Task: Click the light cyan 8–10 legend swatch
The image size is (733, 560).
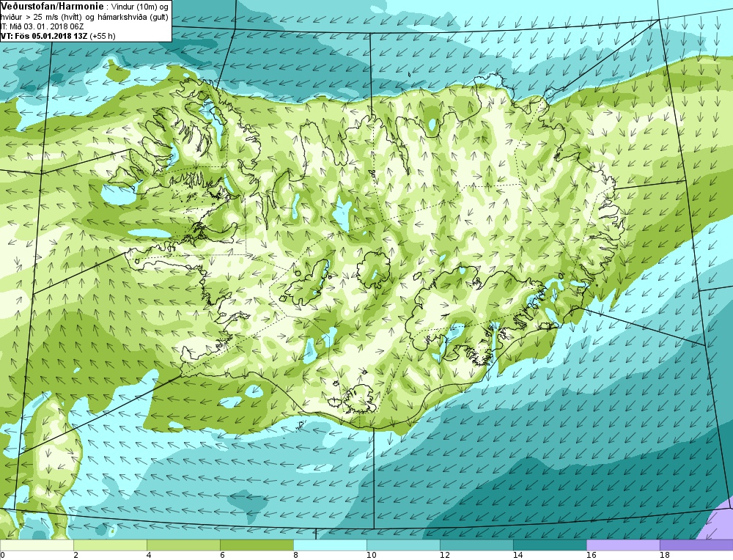Action: click(x=331, y=545)
